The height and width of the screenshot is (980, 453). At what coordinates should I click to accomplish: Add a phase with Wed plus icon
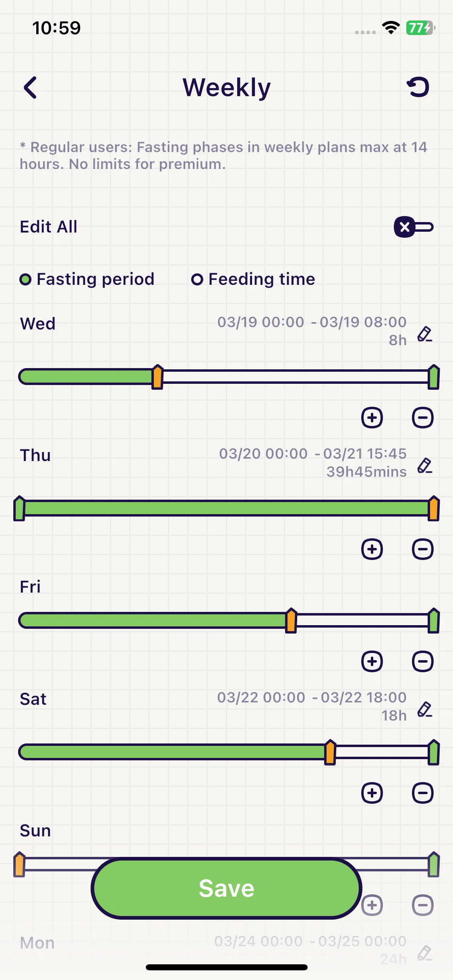372,418
